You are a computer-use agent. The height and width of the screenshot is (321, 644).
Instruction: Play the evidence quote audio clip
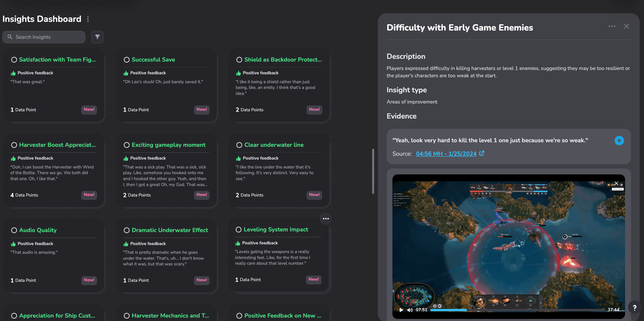click(x=619, y=140)
